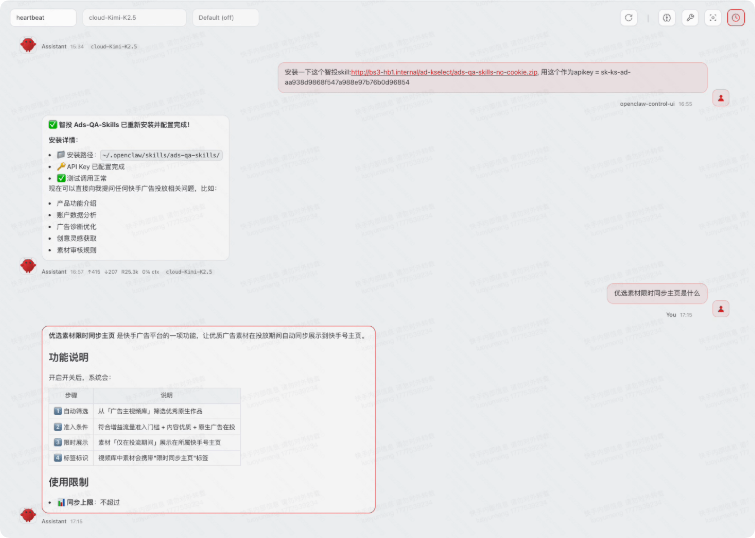
Task: Click the red-highlighted clock icon
Action: point(736,18)
